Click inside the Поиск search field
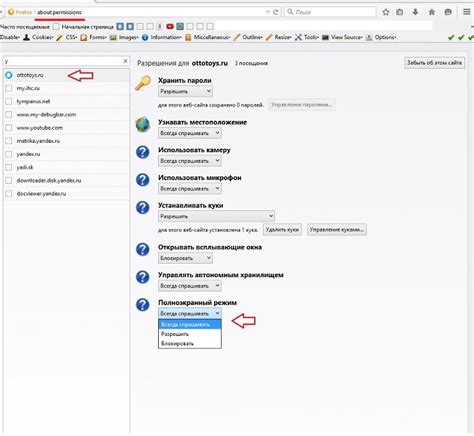The width and height of the screenshot is (474, 436). 330,12
